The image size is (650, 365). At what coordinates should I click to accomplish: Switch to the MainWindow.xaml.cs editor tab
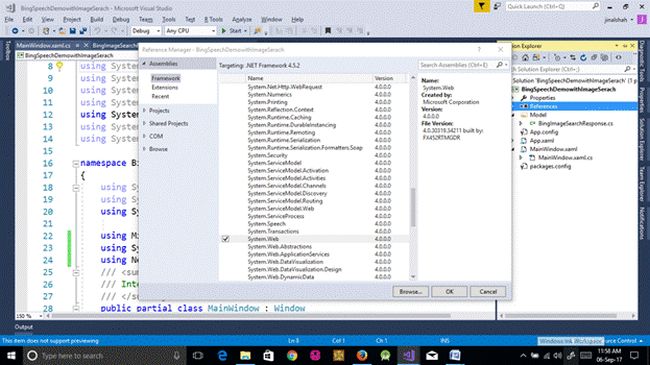click(43, 45)
